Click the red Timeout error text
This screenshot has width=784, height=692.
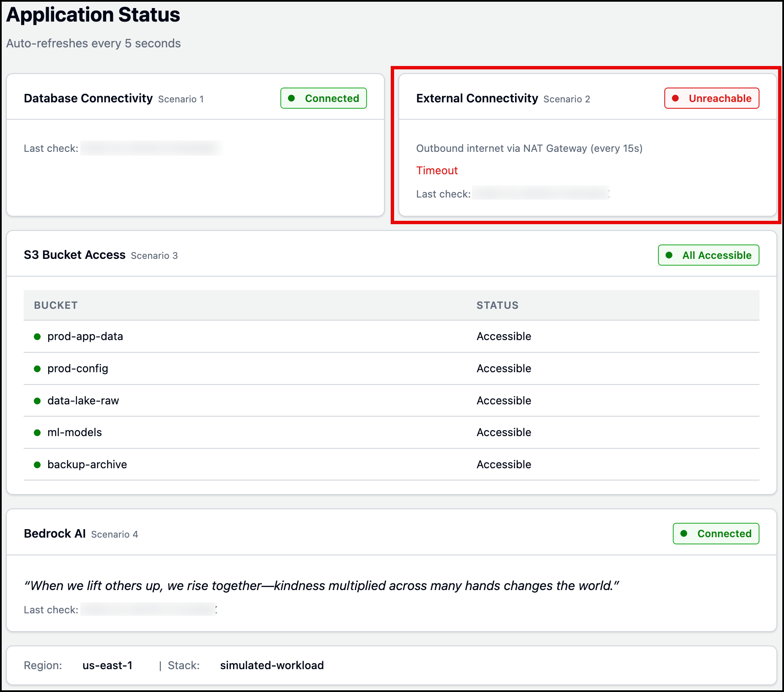[437, 170]
